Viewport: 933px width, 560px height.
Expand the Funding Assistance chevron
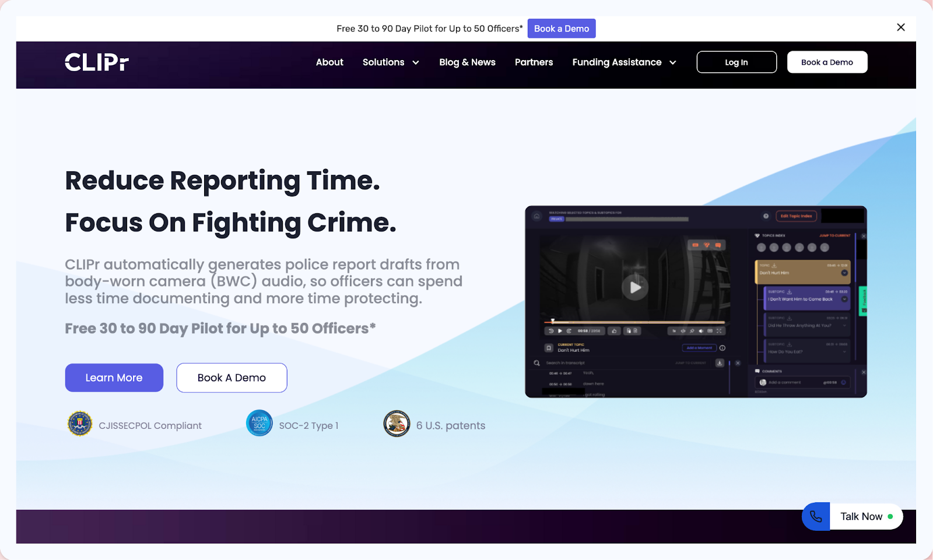[673, 63]
